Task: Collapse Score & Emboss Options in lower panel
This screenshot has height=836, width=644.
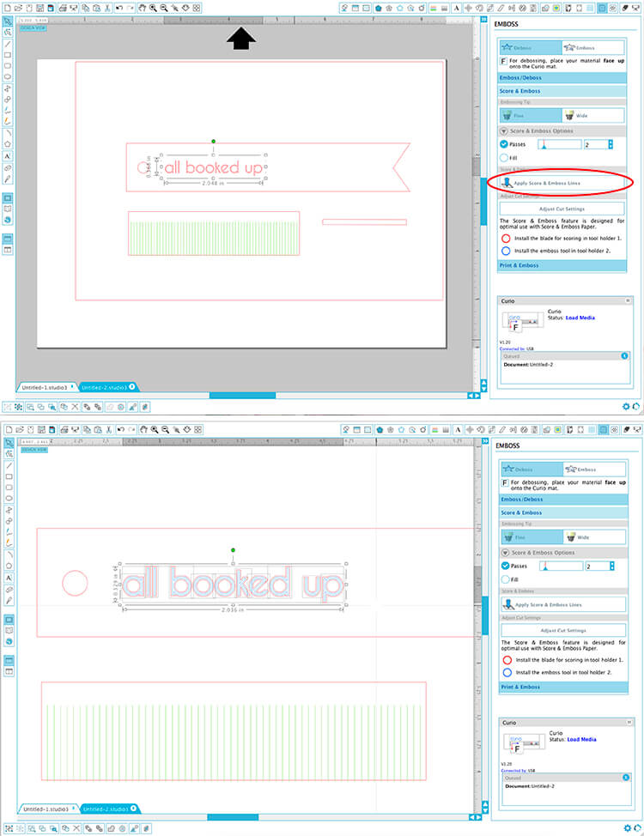Action: pyautogui.click(x=505, y=553)
